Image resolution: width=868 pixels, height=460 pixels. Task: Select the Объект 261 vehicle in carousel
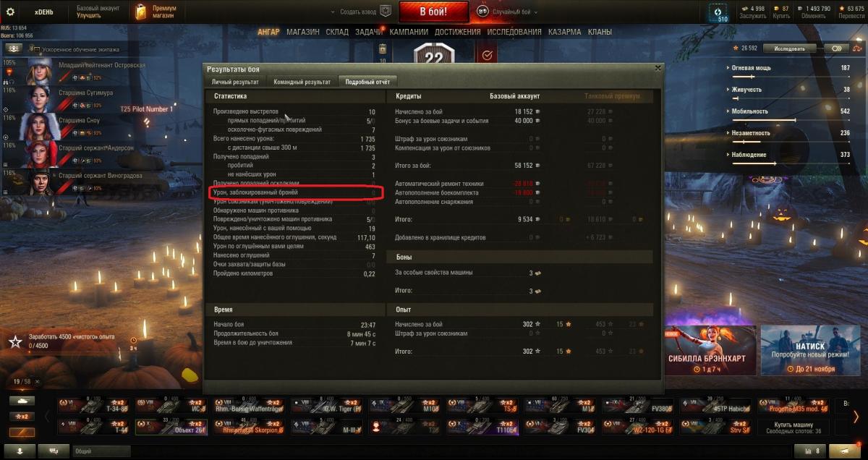point(171,425)
